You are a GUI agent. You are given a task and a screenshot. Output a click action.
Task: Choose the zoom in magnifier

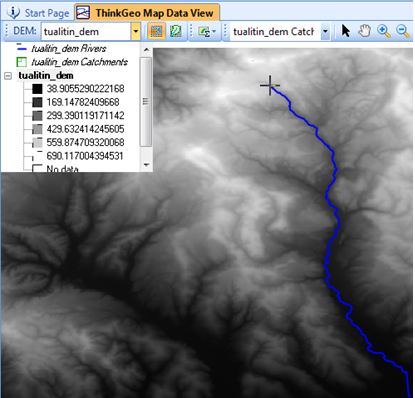tap(384, 31)
